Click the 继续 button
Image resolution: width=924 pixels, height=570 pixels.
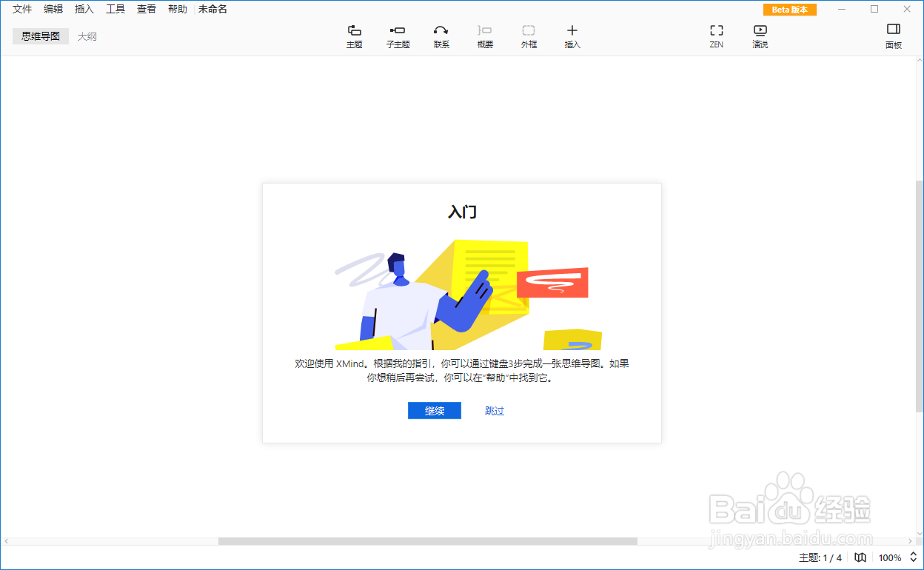tap(435, 411)
